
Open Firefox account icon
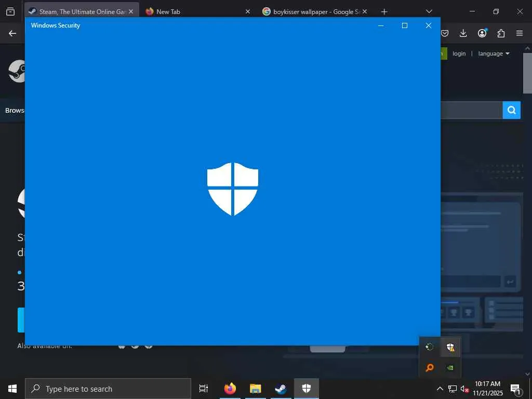click(482, 33)
